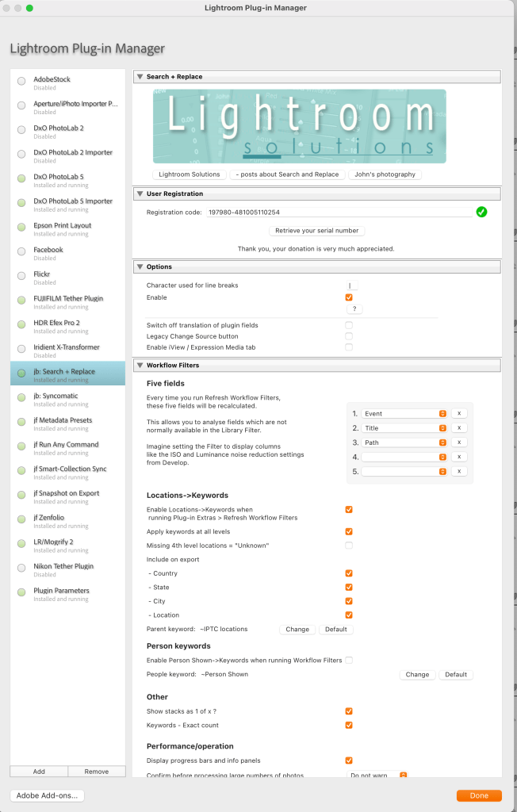Screen dimensions: 517x812
Task: Click the green registration valid checkmark icon
Action: [x=481, y=212]
